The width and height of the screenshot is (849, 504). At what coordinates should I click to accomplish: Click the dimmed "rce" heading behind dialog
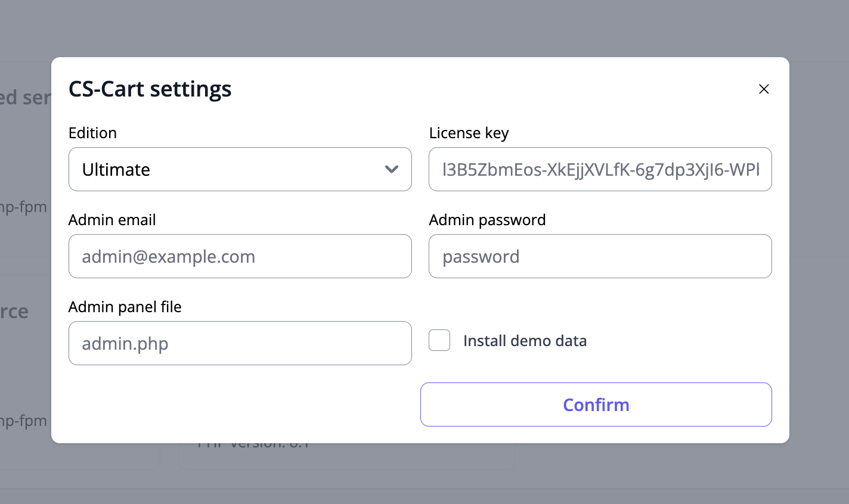(14, 312)
